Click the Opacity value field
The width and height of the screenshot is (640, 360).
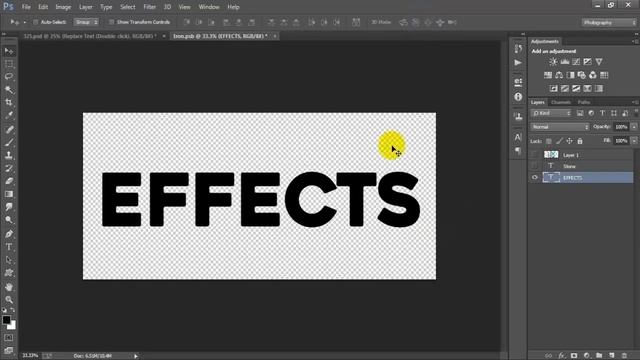pos(621,127)
